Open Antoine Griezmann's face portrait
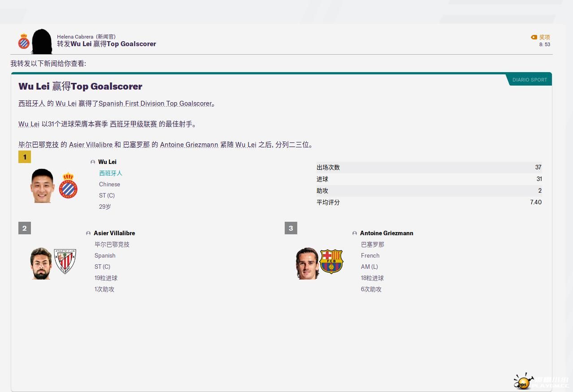Screen dimensions: 573x392 (x=307, y=263)
